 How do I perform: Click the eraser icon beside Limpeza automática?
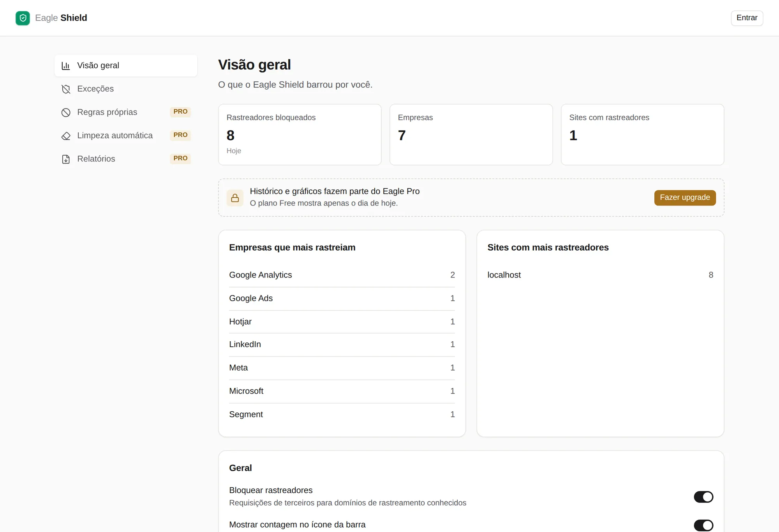66,136
